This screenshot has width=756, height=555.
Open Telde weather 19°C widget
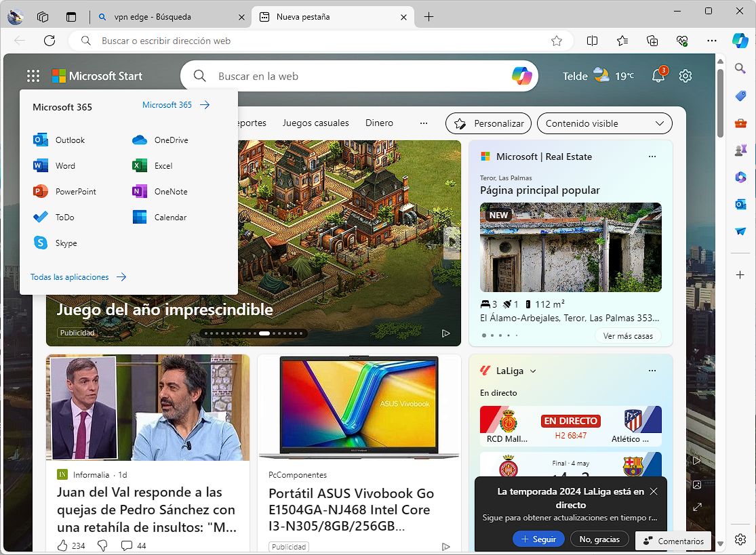pos(598,76)
